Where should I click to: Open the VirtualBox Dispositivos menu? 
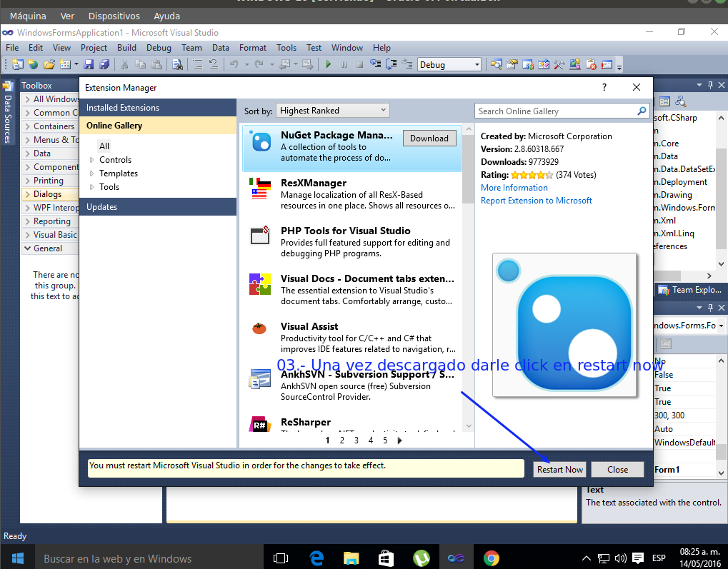(114, 16)
